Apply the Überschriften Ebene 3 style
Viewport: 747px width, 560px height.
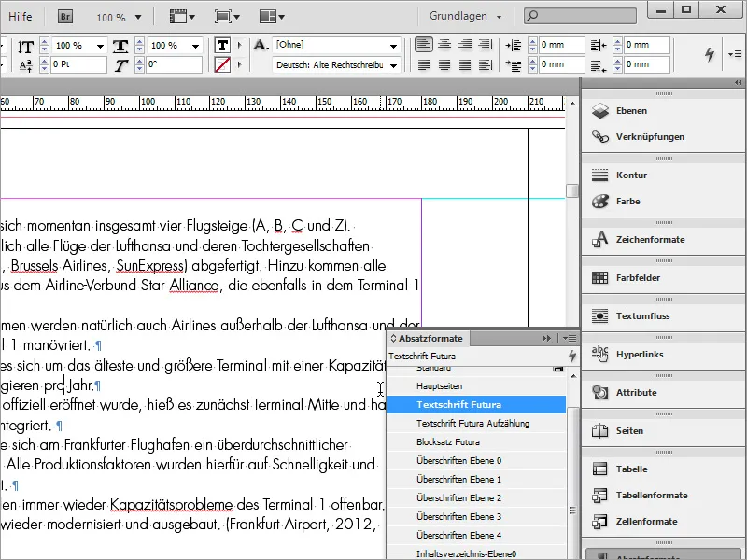click(475, 517)
